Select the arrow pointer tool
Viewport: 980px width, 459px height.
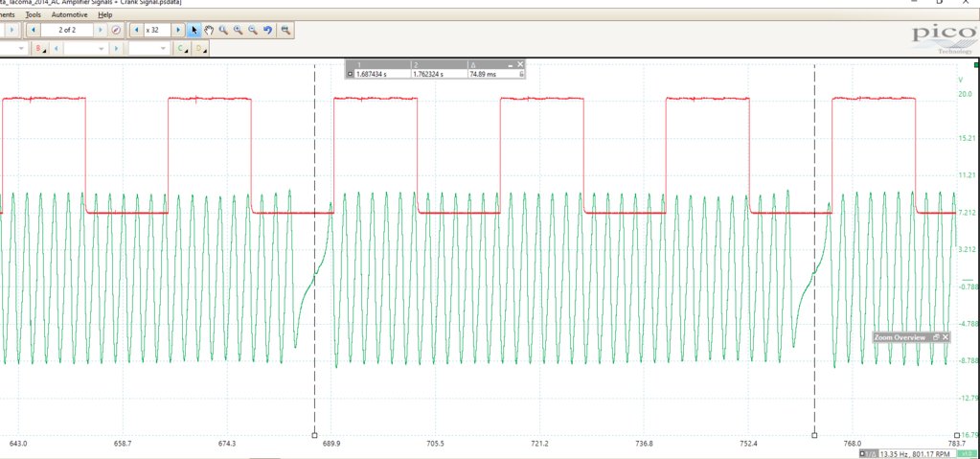coord(194,30)
